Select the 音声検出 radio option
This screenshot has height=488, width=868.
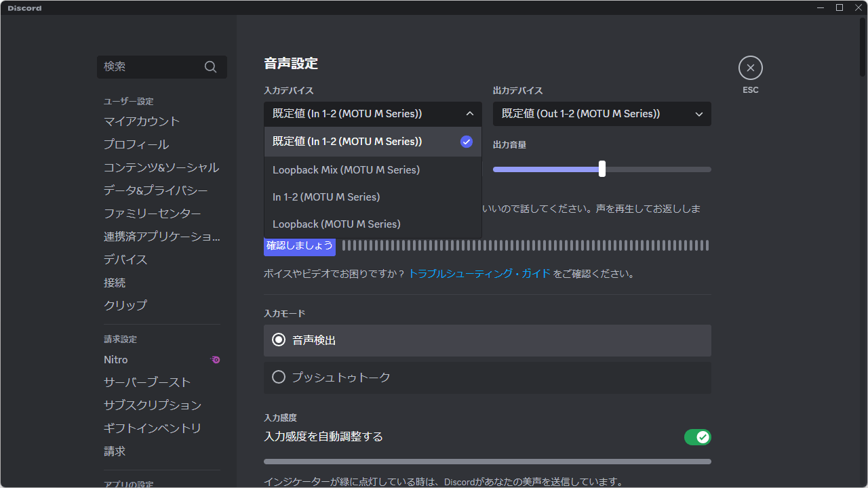(x=488, y=340)
